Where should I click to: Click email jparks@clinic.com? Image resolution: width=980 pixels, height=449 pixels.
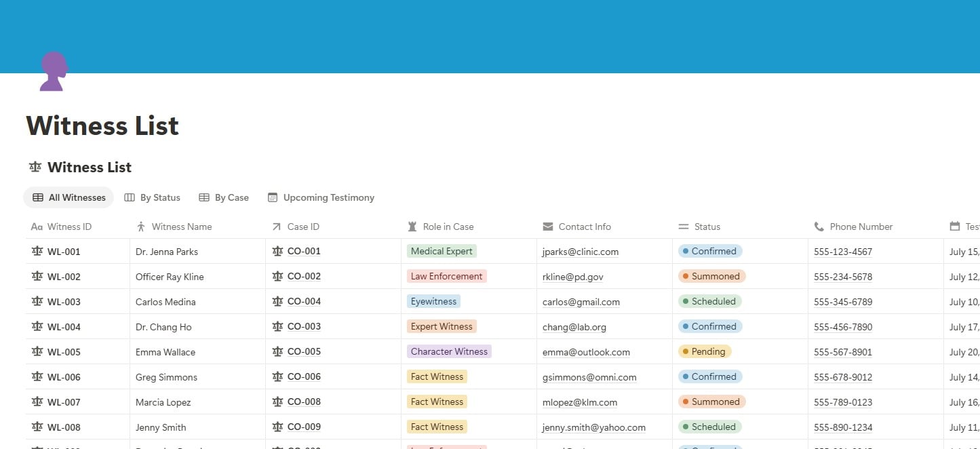coord(581,252)
